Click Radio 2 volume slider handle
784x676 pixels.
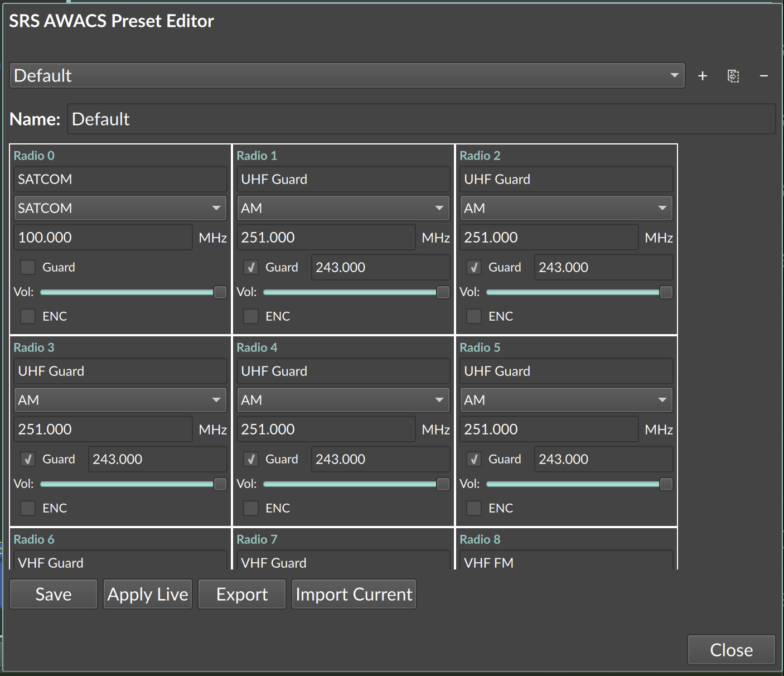click(x=666, y=292)
